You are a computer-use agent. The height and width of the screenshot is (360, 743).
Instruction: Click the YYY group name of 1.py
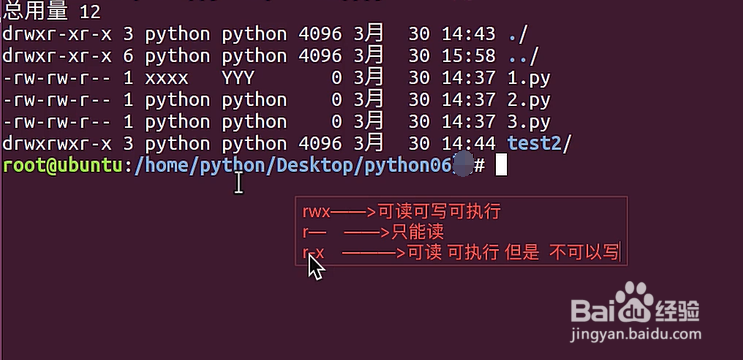[x=238, y=78]
